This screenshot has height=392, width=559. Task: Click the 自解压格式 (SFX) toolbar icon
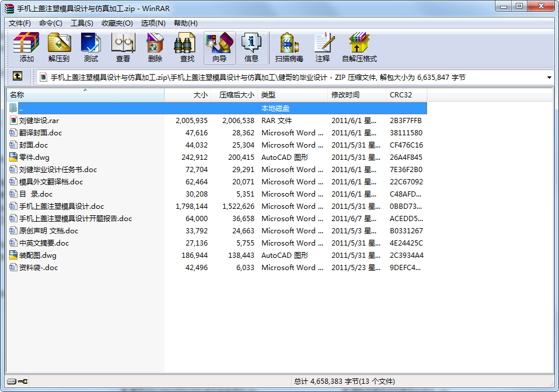click(359, 47)
